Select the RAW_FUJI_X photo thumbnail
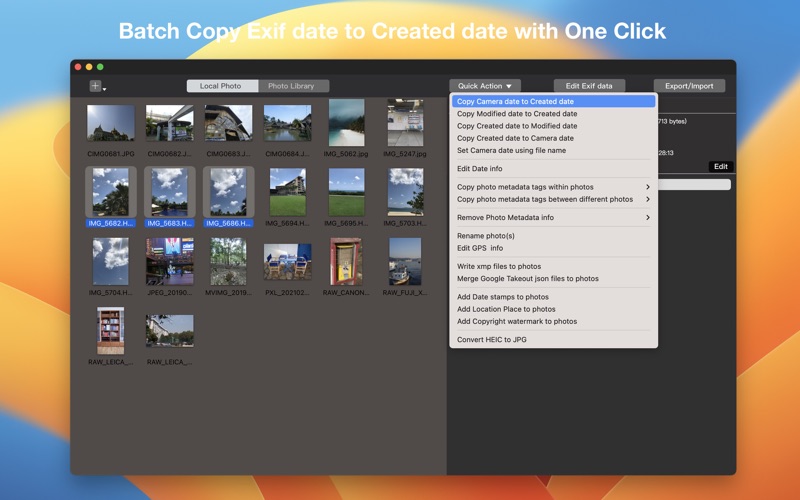This screenshot has height=500, width=800. [x=405, y=262]
